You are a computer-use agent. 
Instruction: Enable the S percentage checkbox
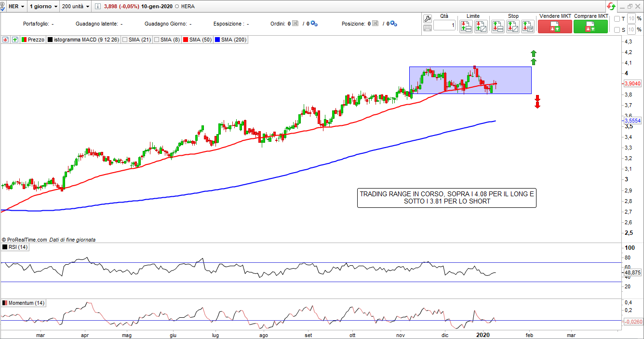617,30
